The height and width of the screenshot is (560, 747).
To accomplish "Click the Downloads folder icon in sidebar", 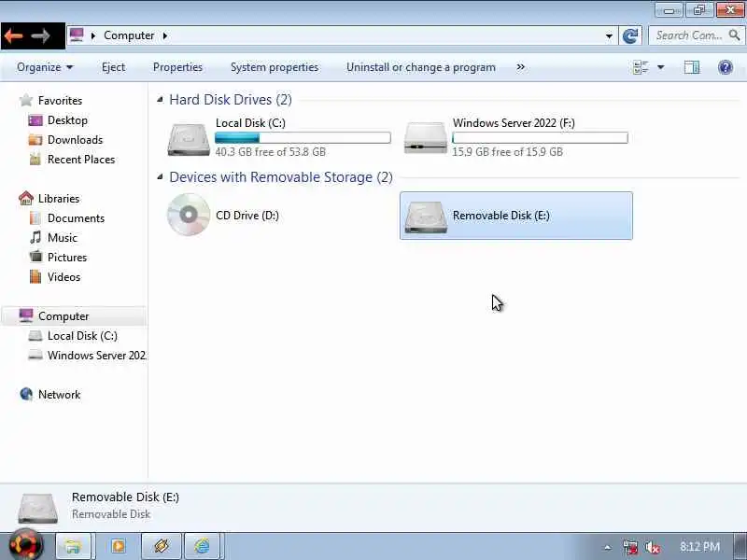I will tap(35, 140).
